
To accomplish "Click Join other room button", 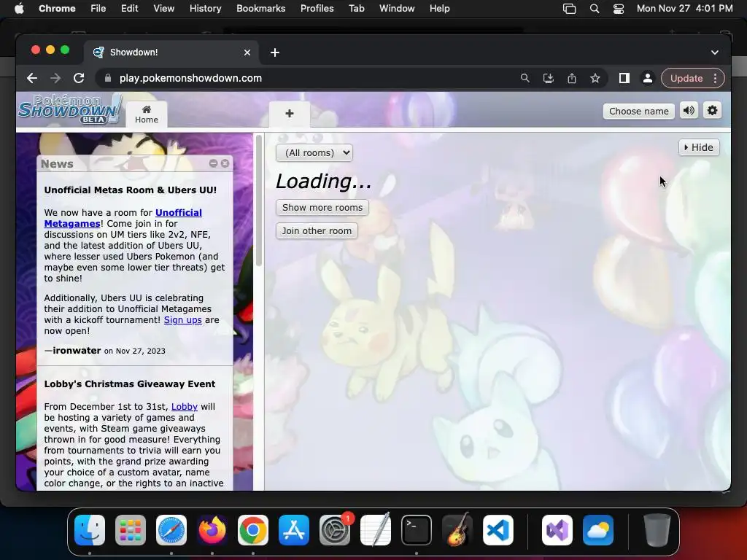I will [317, 231].
